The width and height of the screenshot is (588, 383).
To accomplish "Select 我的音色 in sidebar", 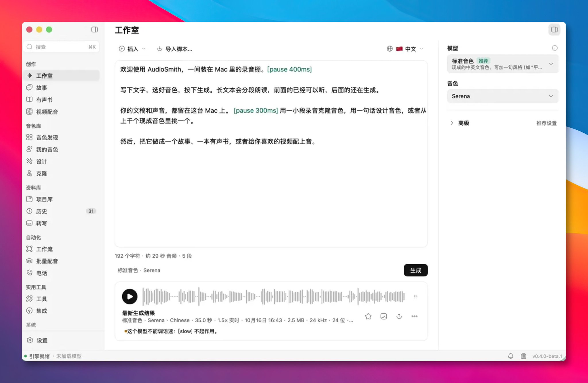I will [62, 150].
